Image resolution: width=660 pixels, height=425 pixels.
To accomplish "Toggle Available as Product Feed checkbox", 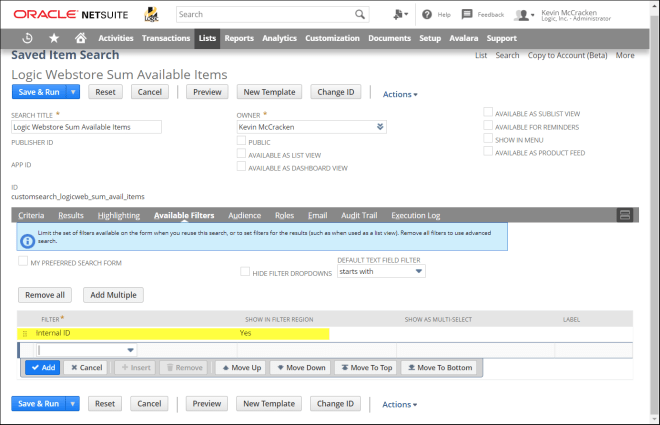I will [488, 151].
